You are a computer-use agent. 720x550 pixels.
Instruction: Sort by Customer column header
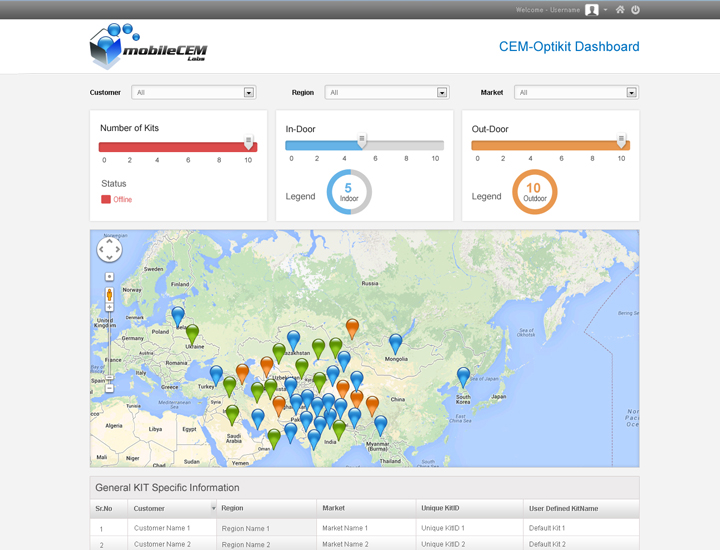[x=149, y=508]
